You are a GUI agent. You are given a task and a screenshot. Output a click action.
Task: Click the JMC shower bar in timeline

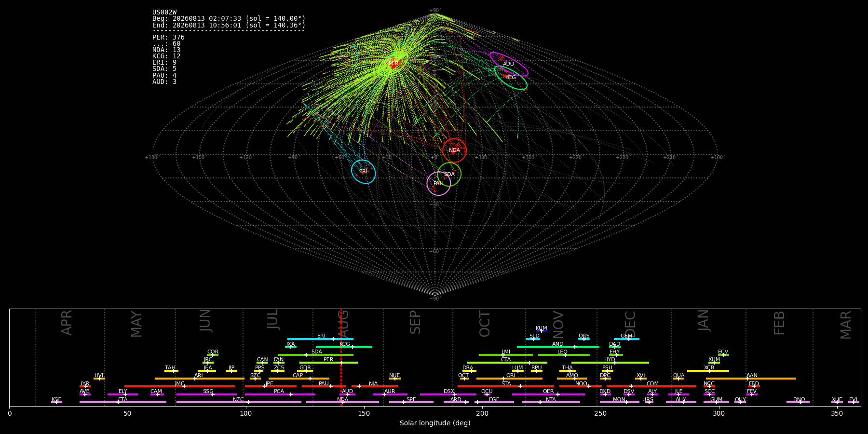(x=179, y=386)
